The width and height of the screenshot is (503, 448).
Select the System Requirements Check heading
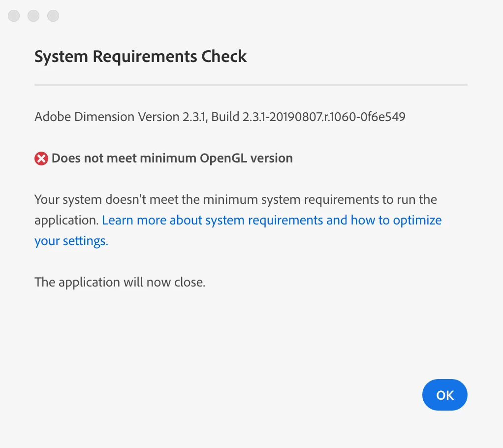140,57
